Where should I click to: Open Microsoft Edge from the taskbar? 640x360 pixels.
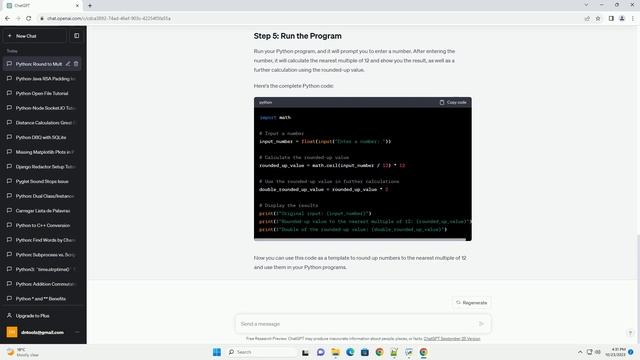350,352
